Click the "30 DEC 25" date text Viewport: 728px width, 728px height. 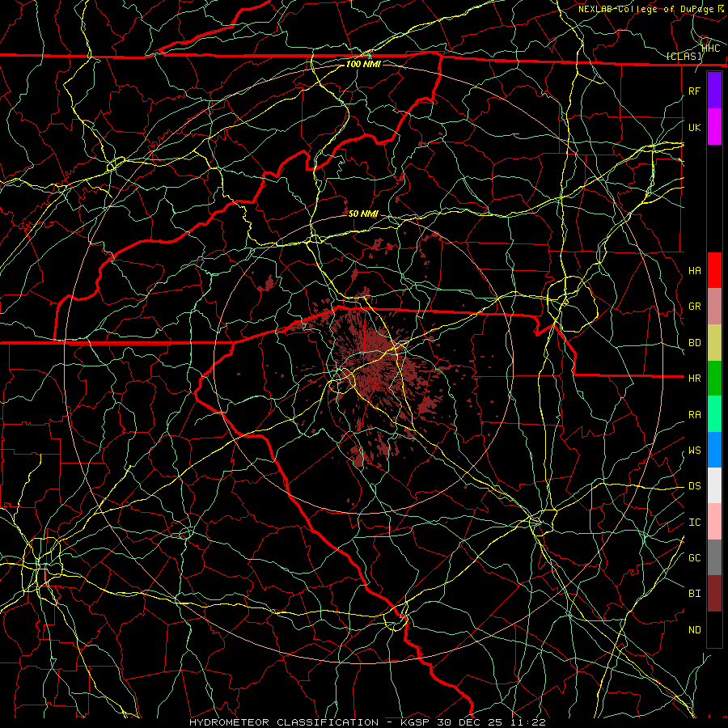[468, 722]
